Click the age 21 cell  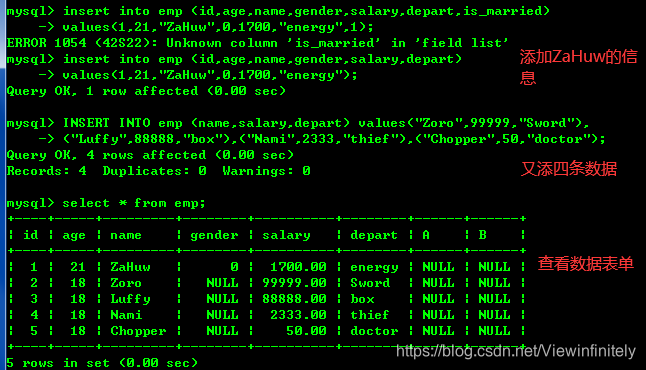click(x=78, y=267)
